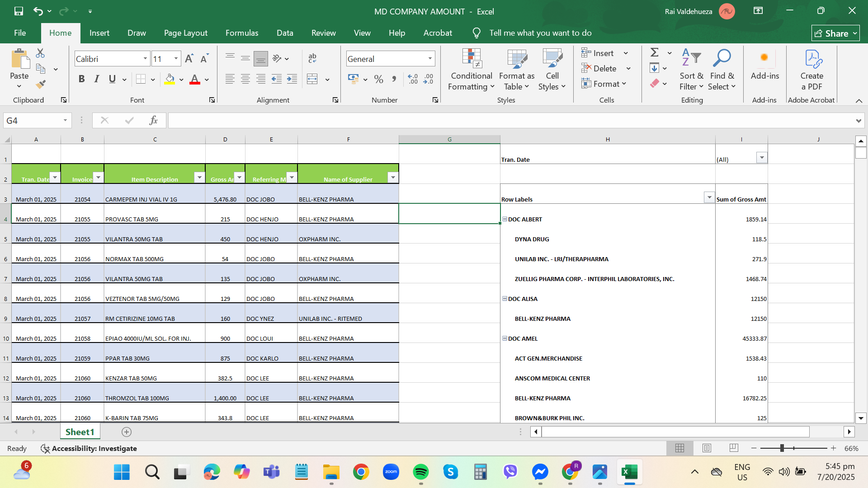Image resolution: width=868 pixels, height=488 pixels.
Task: Click the Undo arrow icon
Action: pos(38,11)
